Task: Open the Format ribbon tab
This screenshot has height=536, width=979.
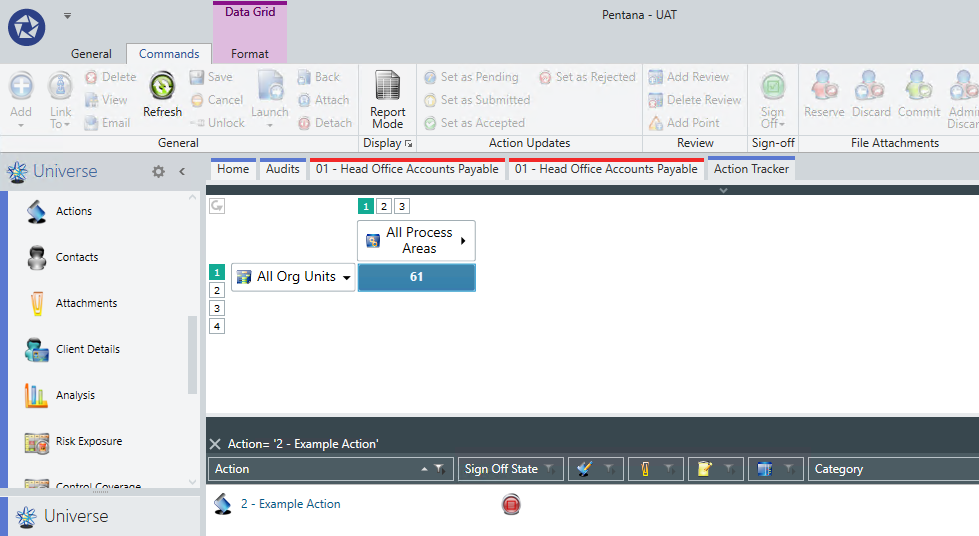Action: point(250,54)
